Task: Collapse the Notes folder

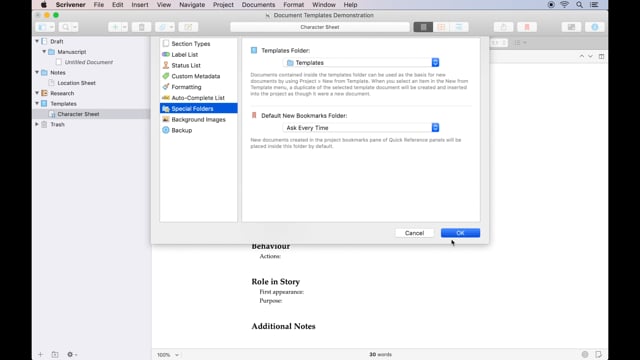Action: [x=37, y=72]
